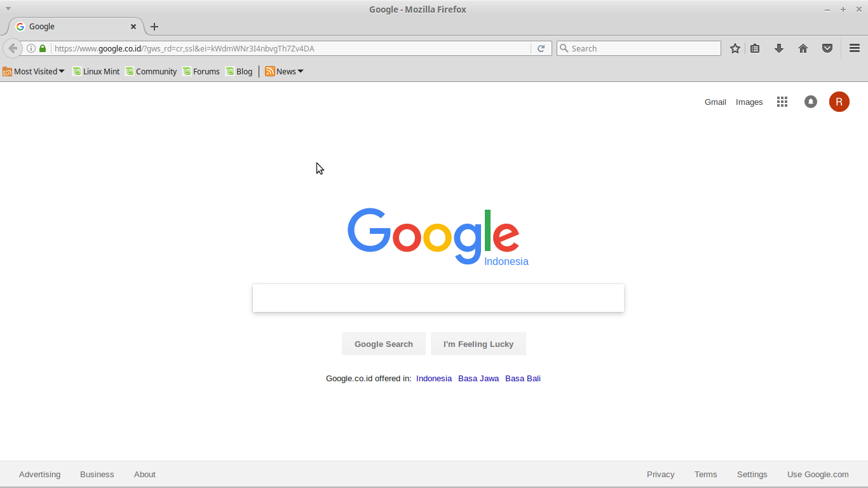Reload the page with the refresh icon
Screen dimensions: 868x488
(x=541, y=48)
